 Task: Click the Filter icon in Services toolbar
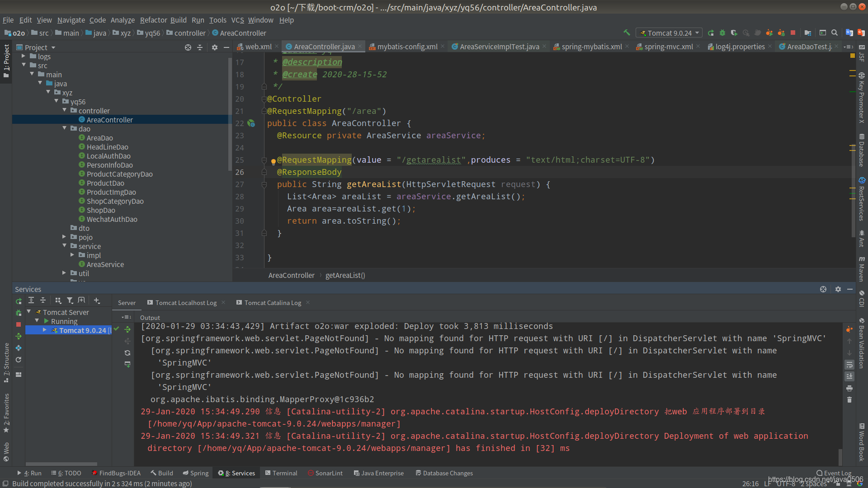pos(70,300)
